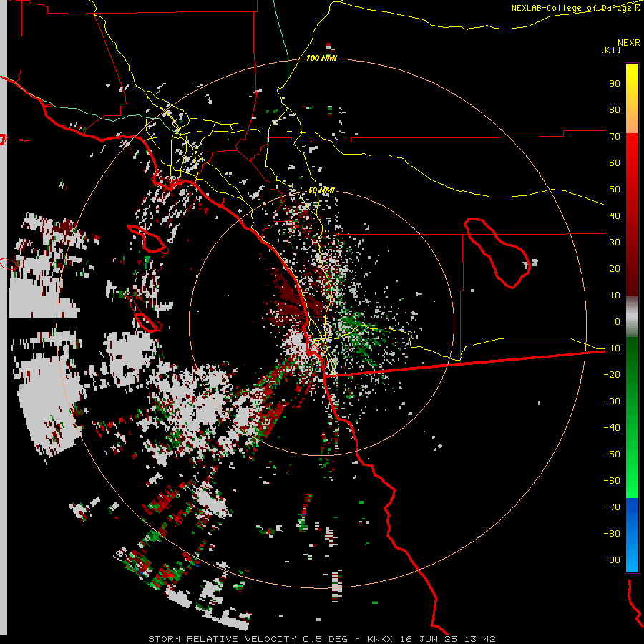Click the -50 scale value
Viewport: 644px width, 644px height.
coord(612,454)
